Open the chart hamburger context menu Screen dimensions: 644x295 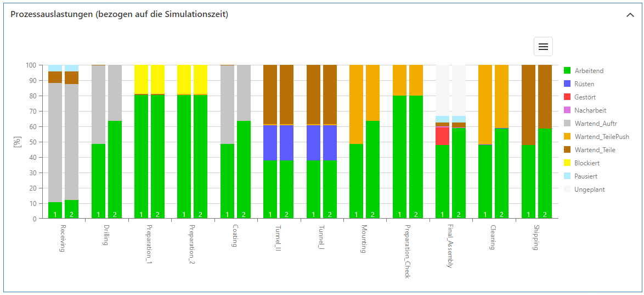tap(543, 47)
